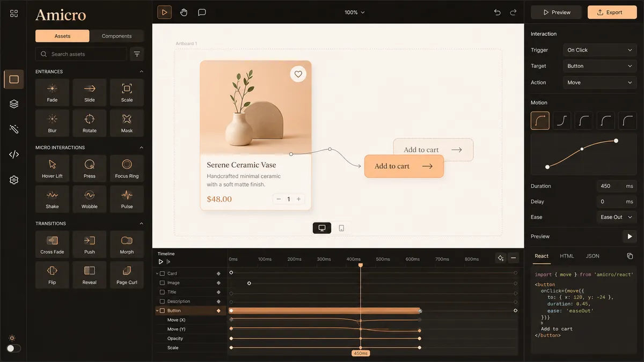The width and height of the screenshot is (644, 362).
Task: Open the settings gear in the sidebar
Action: pyautogui.click(x=14, y=180)
